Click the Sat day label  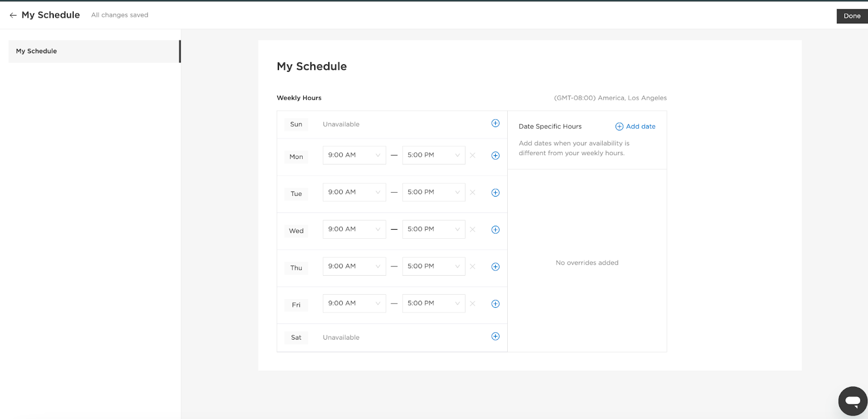296,338
